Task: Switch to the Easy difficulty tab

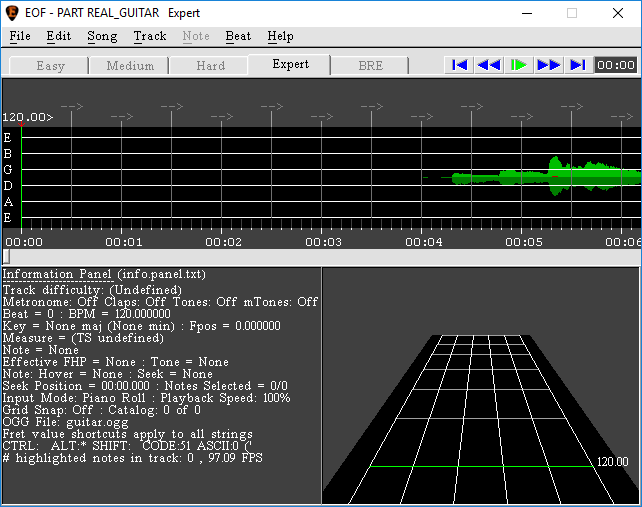Action: (50, 66)
